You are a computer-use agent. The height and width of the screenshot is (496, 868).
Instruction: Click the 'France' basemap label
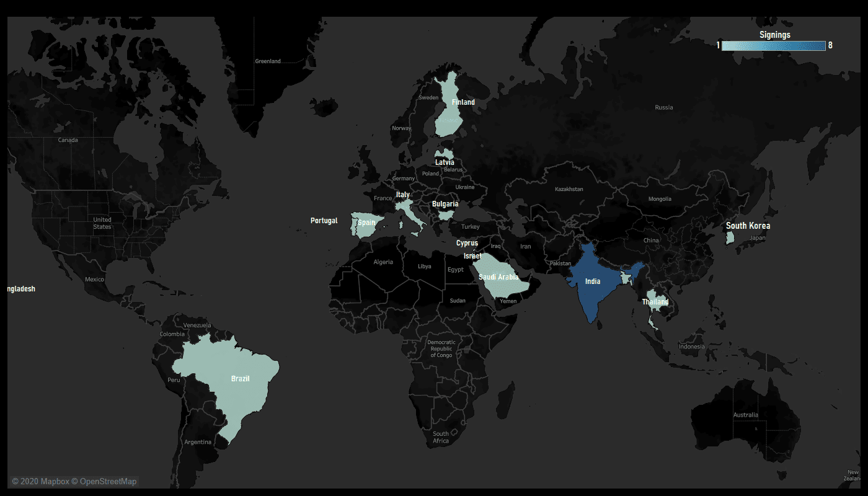click(383, 198)
